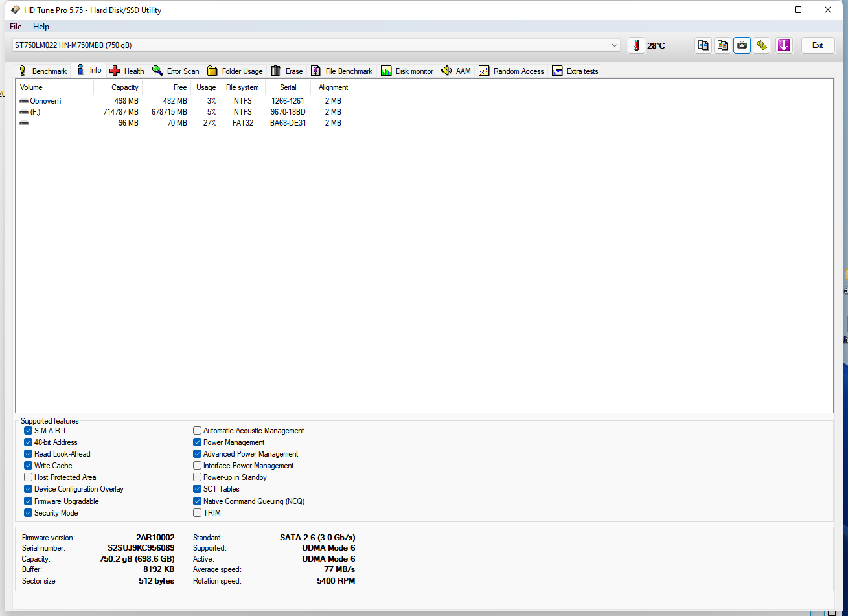Open the Folder Usage tab
The height and width of the screenshot is (616, 848).
coord(235,71)
